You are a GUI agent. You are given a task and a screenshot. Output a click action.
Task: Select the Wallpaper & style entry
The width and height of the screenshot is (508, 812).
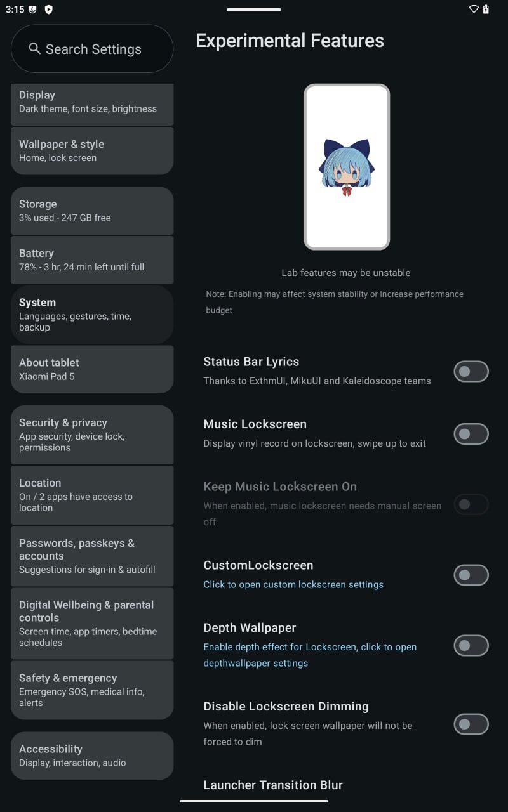point(92,150)
